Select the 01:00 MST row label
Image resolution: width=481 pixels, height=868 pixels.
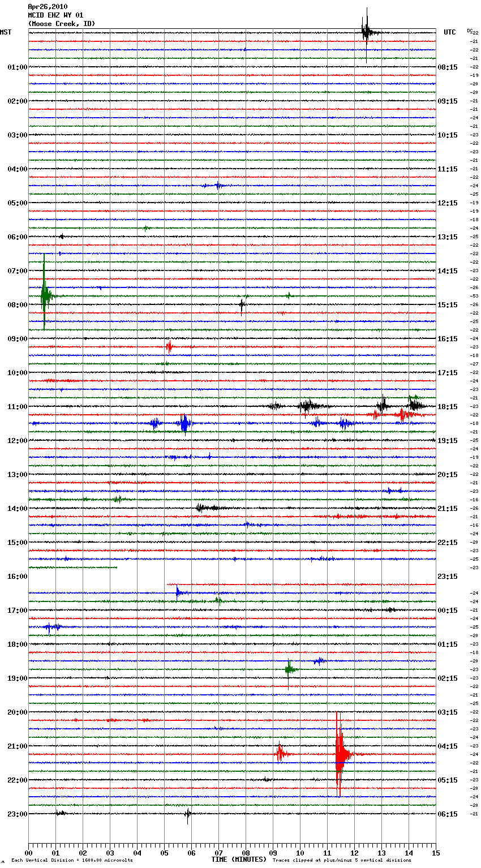[x=17, y=67]
